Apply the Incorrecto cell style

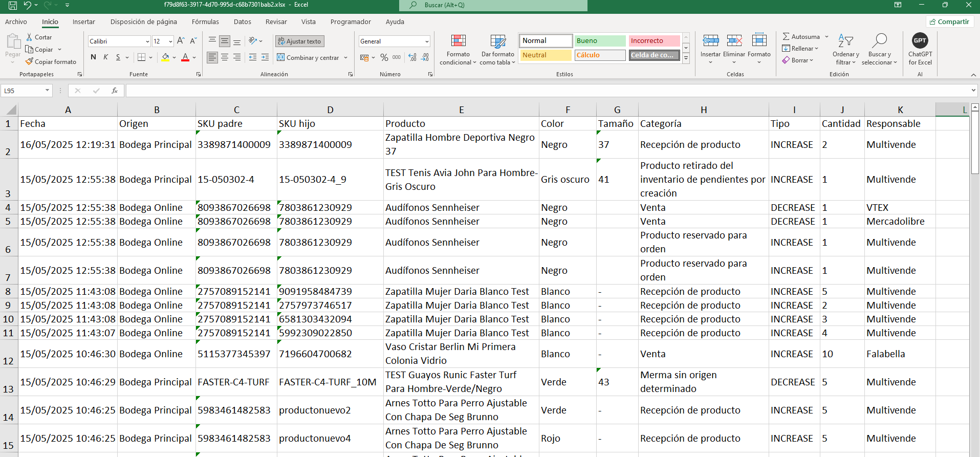(x=655, y=41)
